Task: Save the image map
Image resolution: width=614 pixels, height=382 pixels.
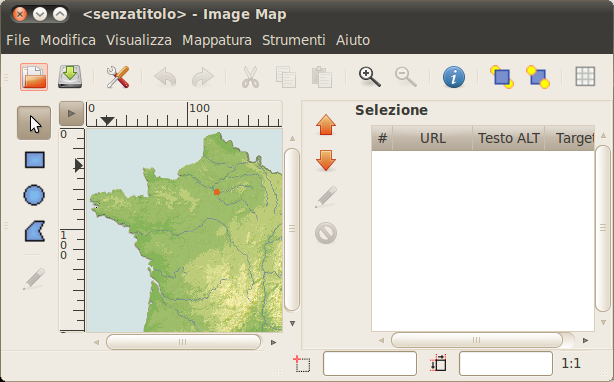Action: 70,77
